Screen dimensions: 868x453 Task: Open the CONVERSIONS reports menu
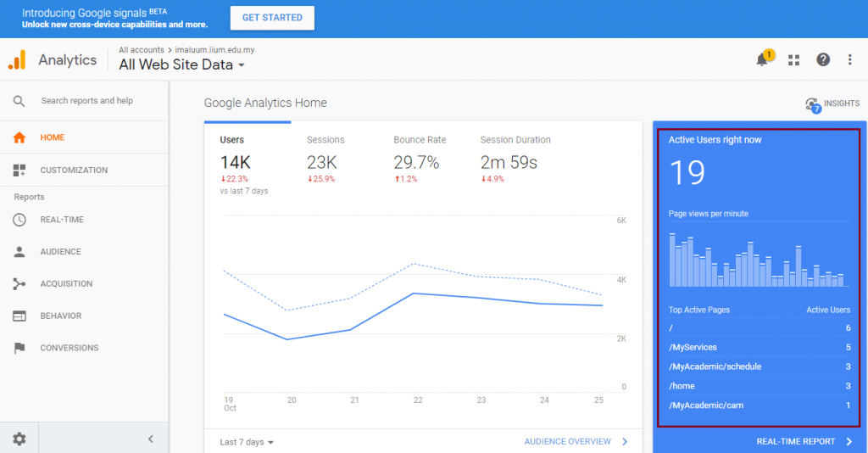(84, 348)
